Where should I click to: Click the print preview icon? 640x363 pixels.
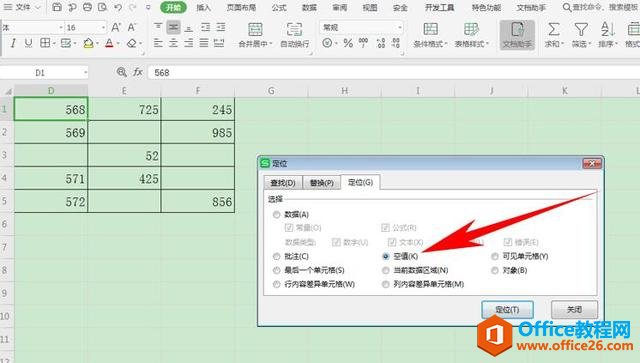click(x=102, y=7)
